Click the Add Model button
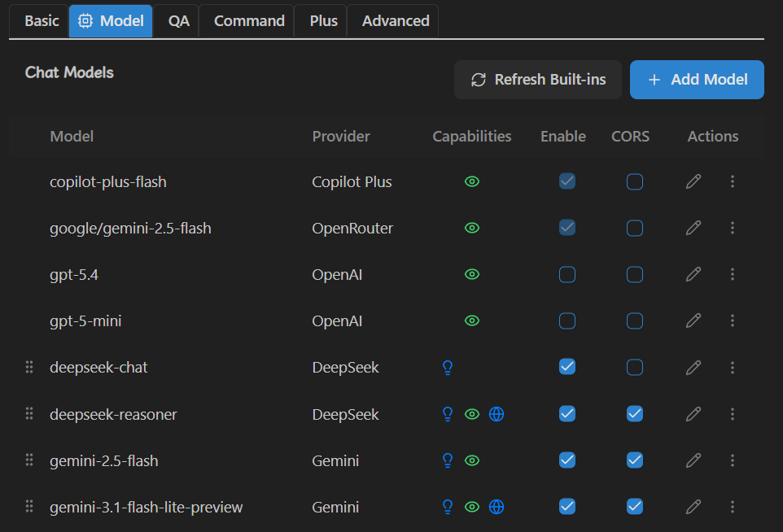 click(x=697, y=80)
